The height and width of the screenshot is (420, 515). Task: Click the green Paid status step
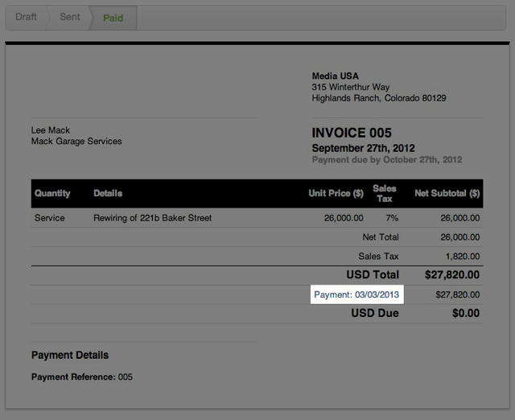coord(113,18)
